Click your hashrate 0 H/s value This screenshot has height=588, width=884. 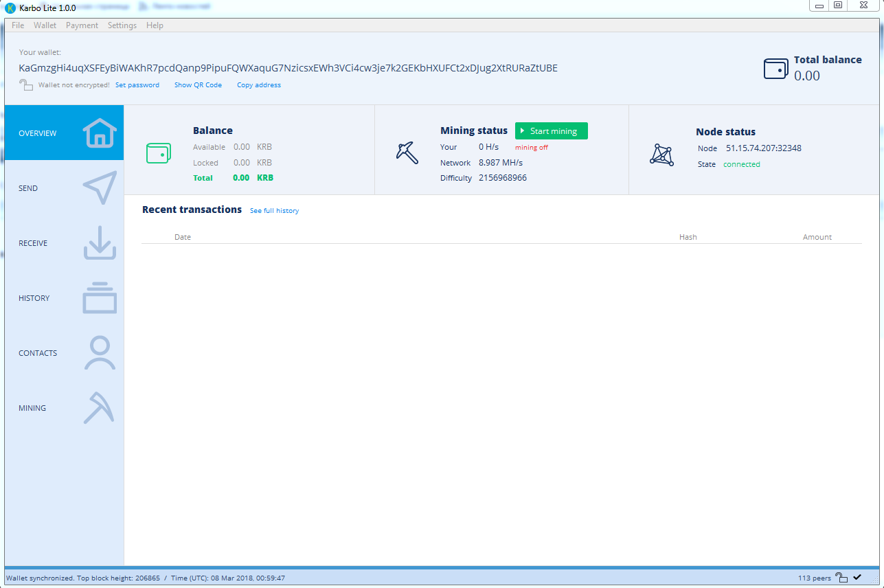(x=488, y=147)
